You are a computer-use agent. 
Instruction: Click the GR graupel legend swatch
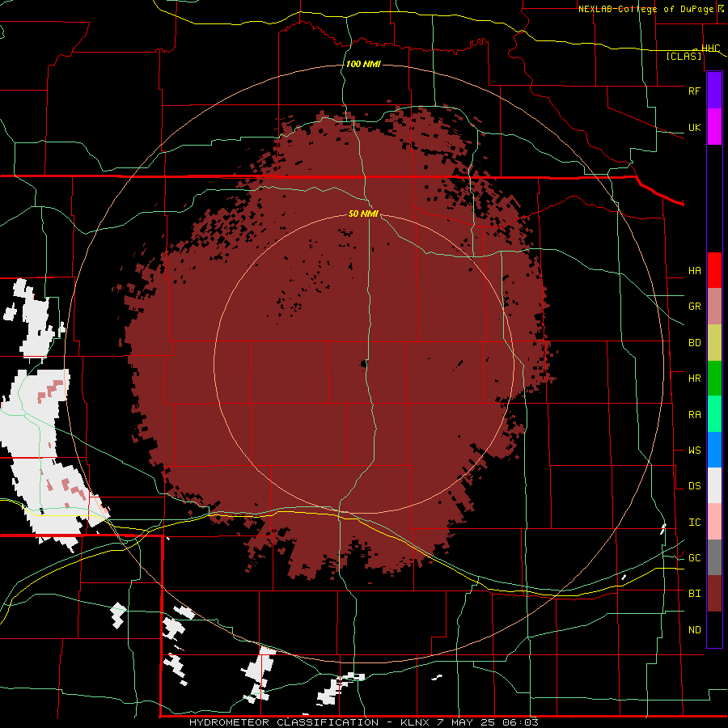(714, 307)
